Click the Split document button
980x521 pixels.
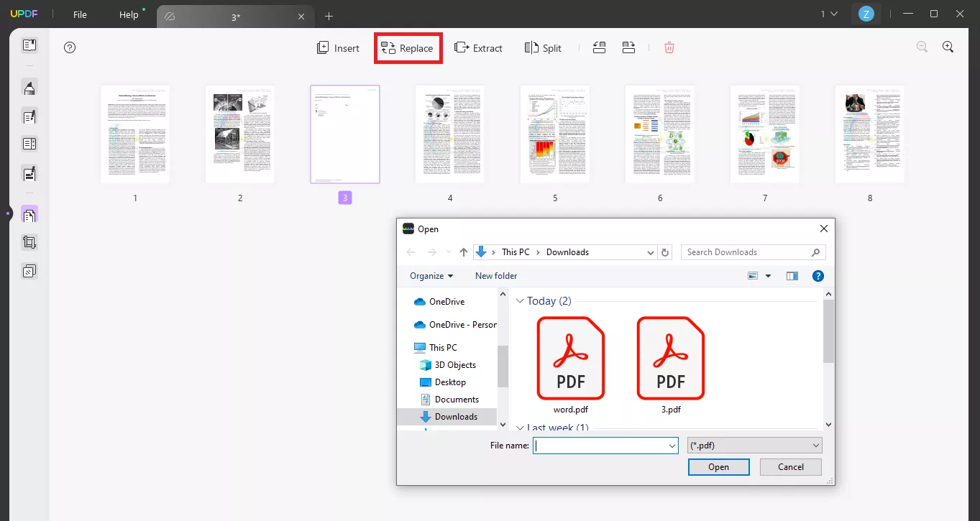[543, 48]
